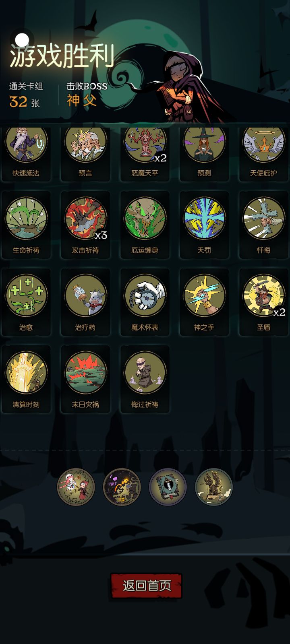
Task: Click the 返回首页 button
Action: tap(146, 586)
